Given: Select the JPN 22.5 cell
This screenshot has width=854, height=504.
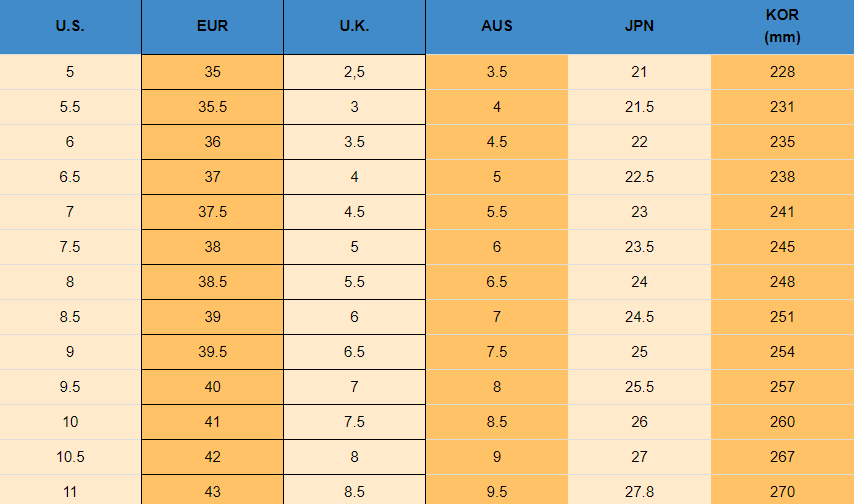Looking at the screenshot, I should tap(639, 177).
